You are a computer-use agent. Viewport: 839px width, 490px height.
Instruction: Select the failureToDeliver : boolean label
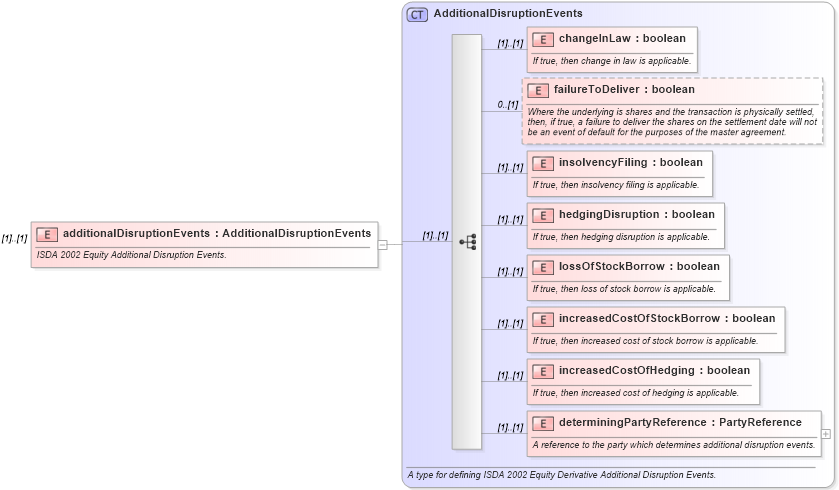624,89
